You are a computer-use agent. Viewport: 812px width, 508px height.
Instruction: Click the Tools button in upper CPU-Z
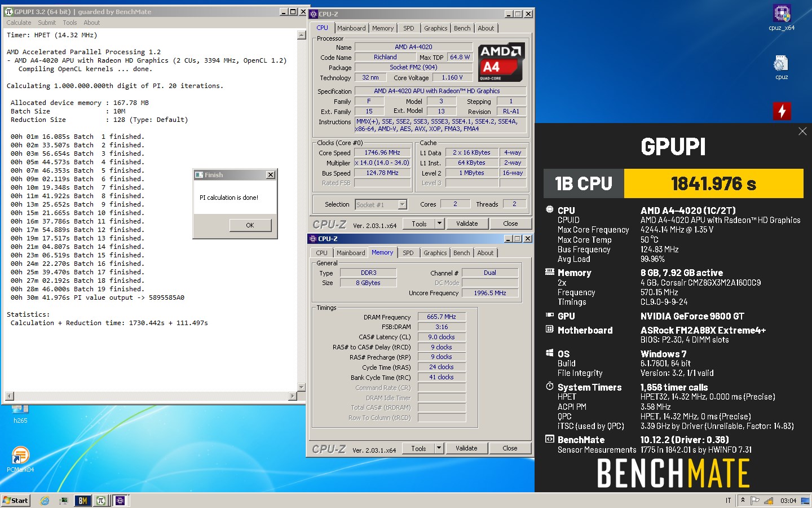pos(419,224)
